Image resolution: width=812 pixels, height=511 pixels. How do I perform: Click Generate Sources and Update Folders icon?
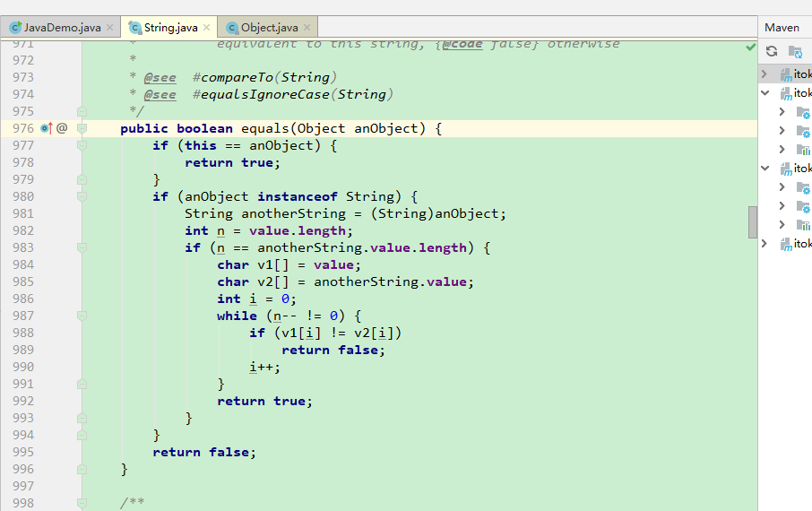pos(794,51)
